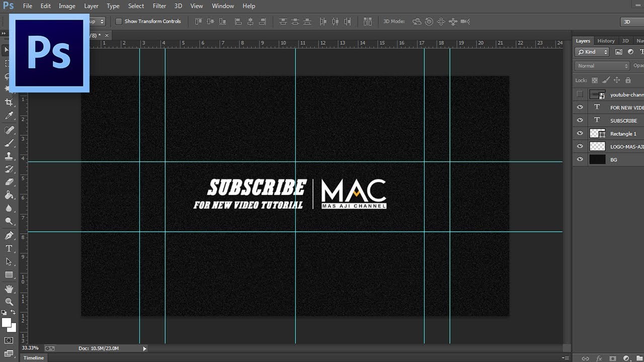Select the Rectangle shape tool
Screen dimensions: 644x362
(9, 275)
